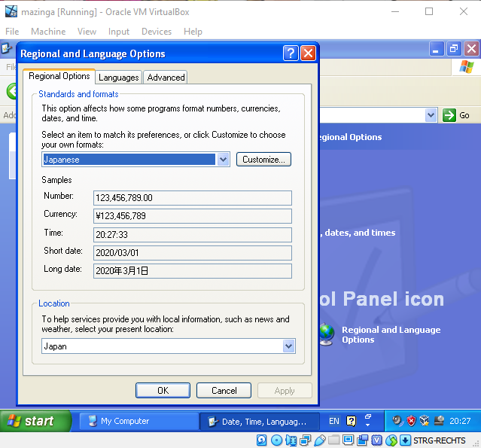Open the VirtualBox View menu
Screen dimensions: 481x448
[87, 32]
